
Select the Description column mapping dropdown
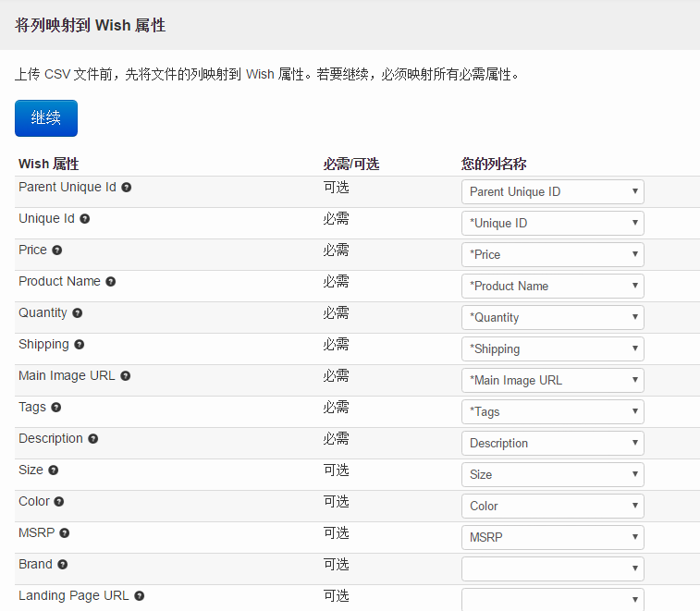click(x=552, y=444)
